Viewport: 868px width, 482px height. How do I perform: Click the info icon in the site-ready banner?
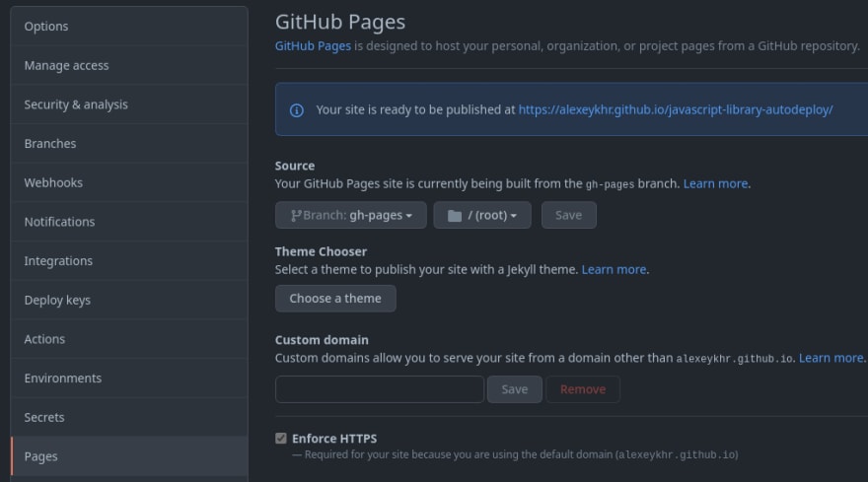(297, 110)
